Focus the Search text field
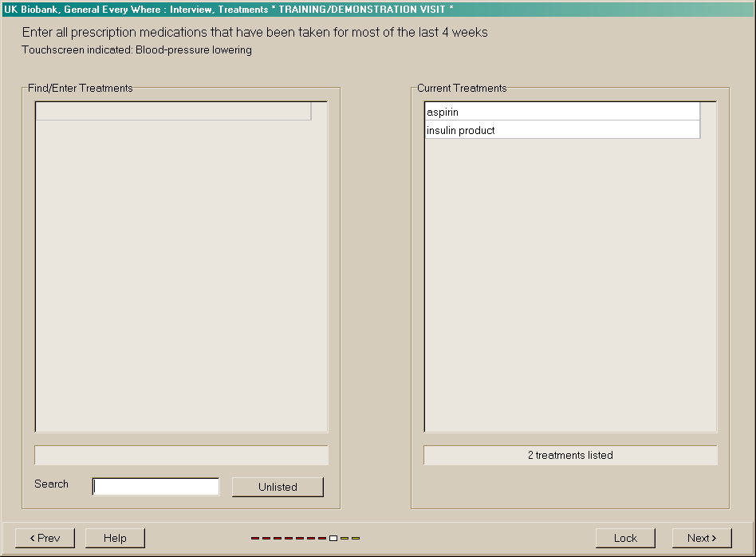 pyautogui.click(x=156, y=487)
